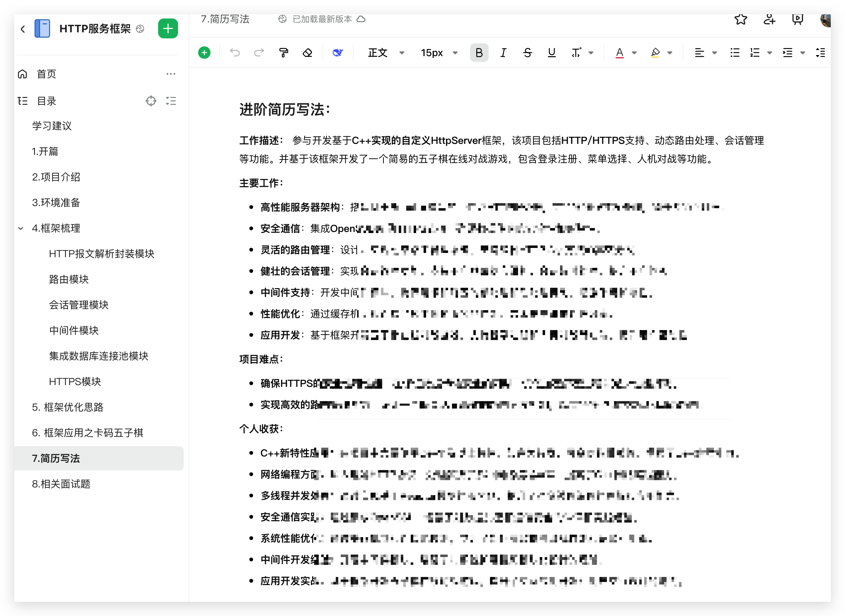The image size is (845, 616).
Task: Toggle underline formatting
Action: 551,53
